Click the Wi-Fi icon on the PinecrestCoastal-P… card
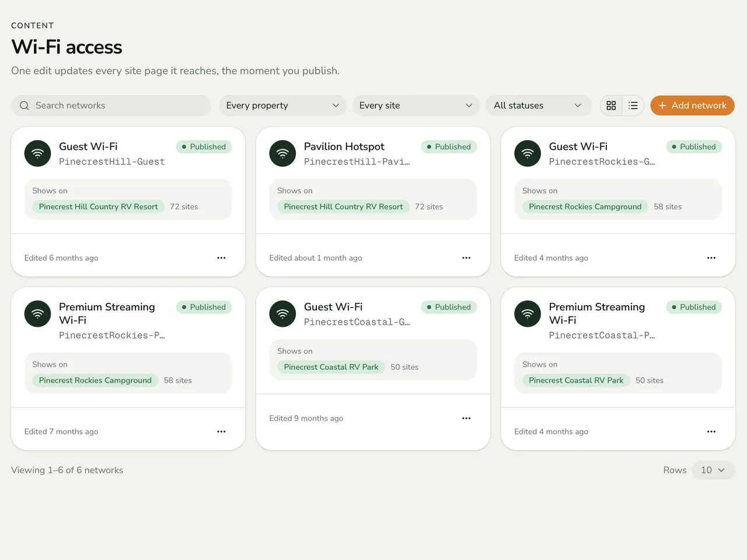The width and height of the screenshot is (747, 560). 528,314
